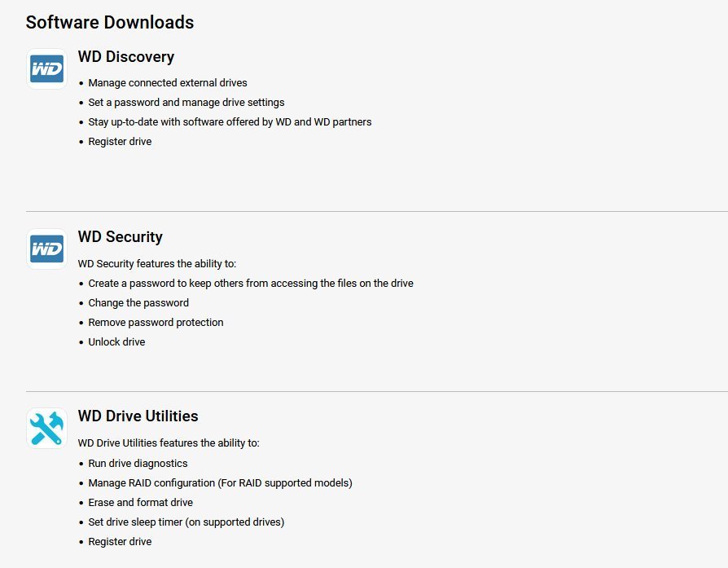
Task: Click "Create a password" bullet item
Action: tap(251, 284)
